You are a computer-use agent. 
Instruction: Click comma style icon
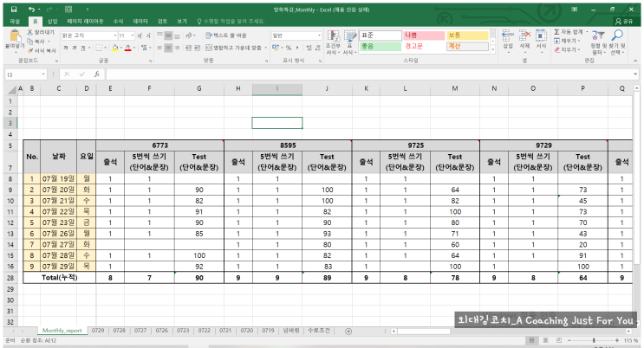(297, 48)
